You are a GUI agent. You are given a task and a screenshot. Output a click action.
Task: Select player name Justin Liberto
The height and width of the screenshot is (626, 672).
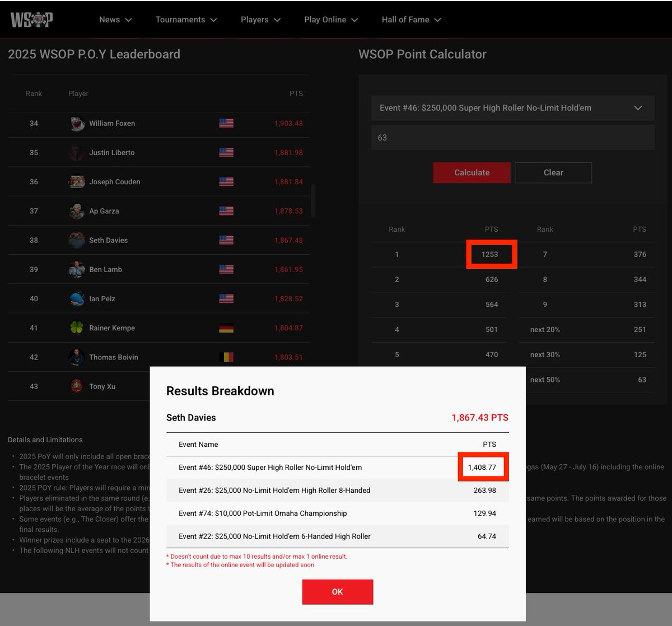[112, 152]
